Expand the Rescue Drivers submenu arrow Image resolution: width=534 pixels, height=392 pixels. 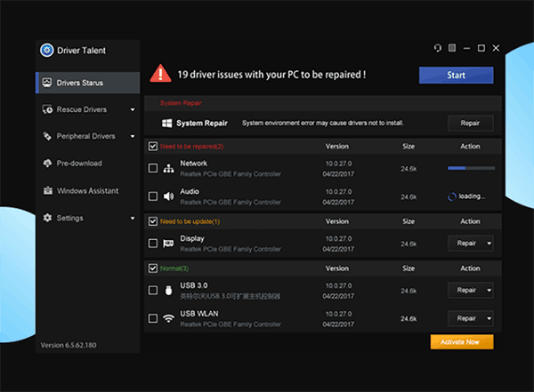[x=133, y=109]
